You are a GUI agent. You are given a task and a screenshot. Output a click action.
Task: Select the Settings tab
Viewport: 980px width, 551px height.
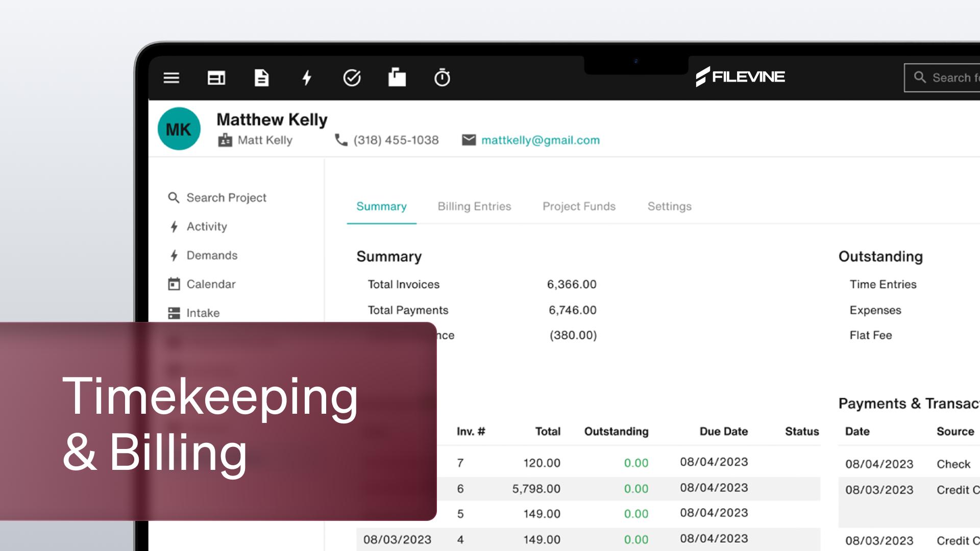(x=669, y=207)
